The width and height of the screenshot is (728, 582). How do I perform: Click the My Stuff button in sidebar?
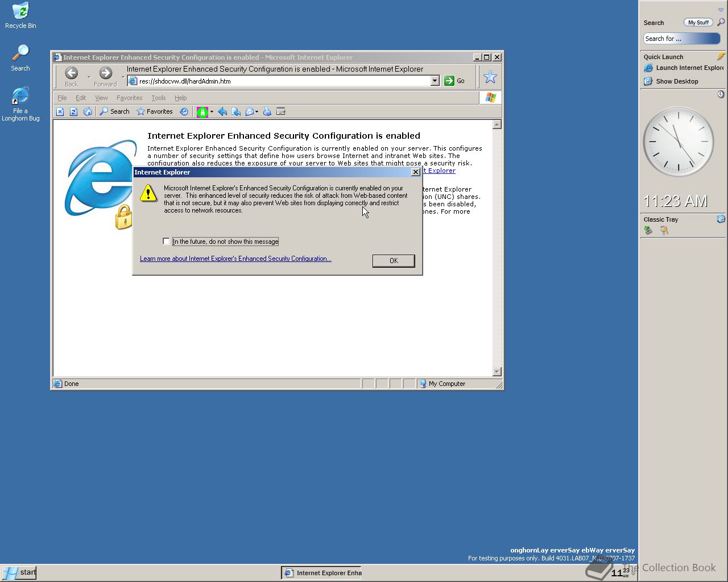(698, 23)
